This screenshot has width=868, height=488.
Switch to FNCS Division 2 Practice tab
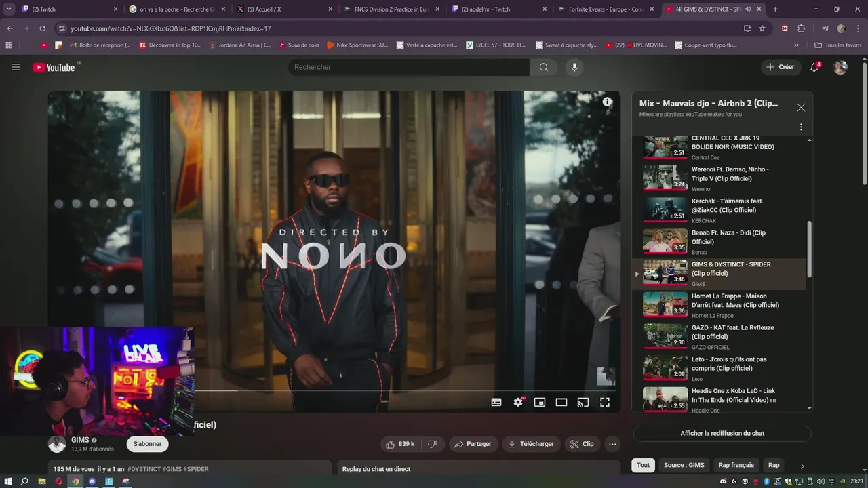391,9
